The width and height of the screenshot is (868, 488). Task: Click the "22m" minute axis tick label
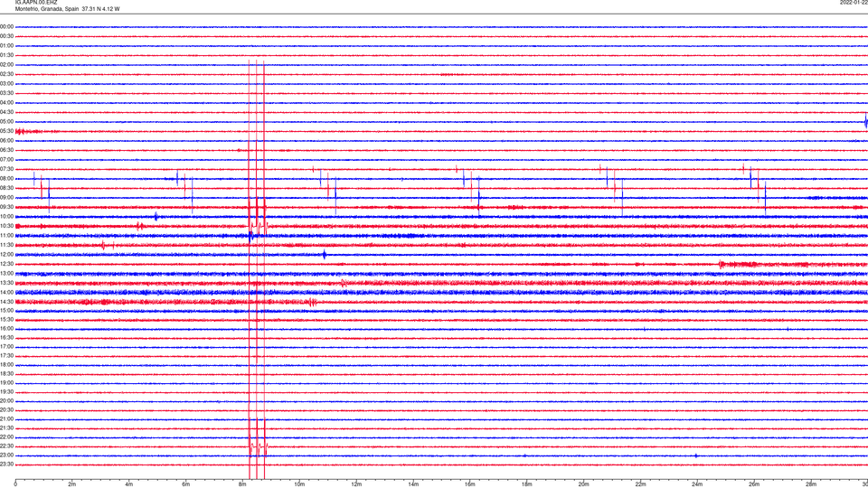tap(640, 484)
